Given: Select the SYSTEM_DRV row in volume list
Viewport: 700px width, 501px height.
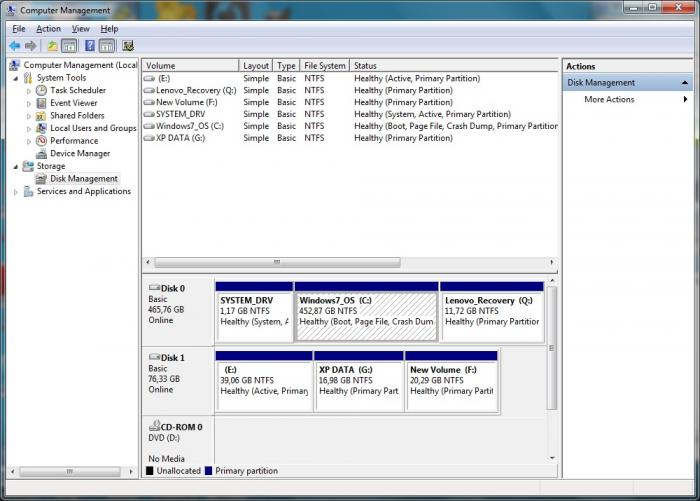Looking at the screenshot, I should pyautogui.click(x=350, y=114).
